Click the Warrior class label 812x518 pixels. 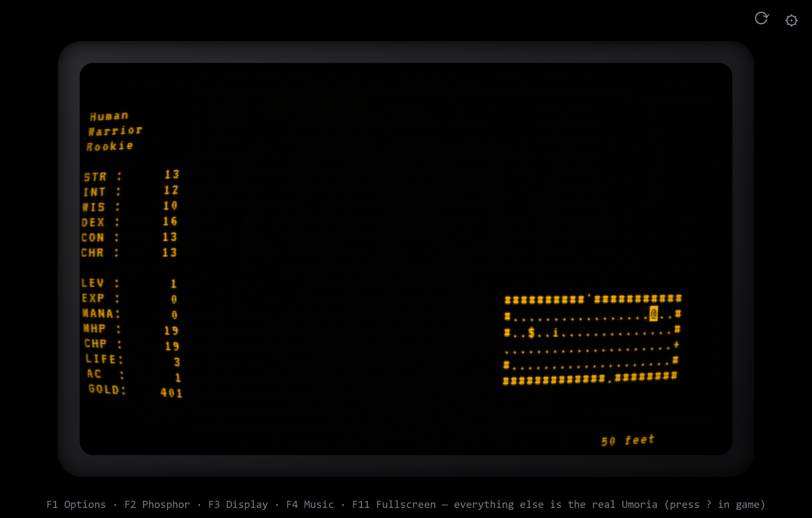click(x=115, y=131)
